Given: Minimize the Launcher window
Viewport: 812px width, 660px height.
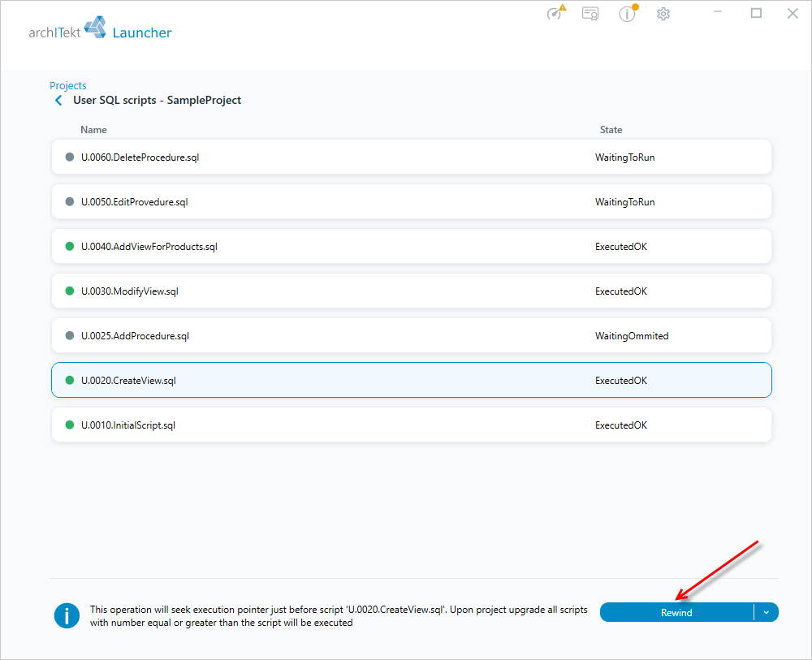Looking at the screenshot, I should pos(718,12).
